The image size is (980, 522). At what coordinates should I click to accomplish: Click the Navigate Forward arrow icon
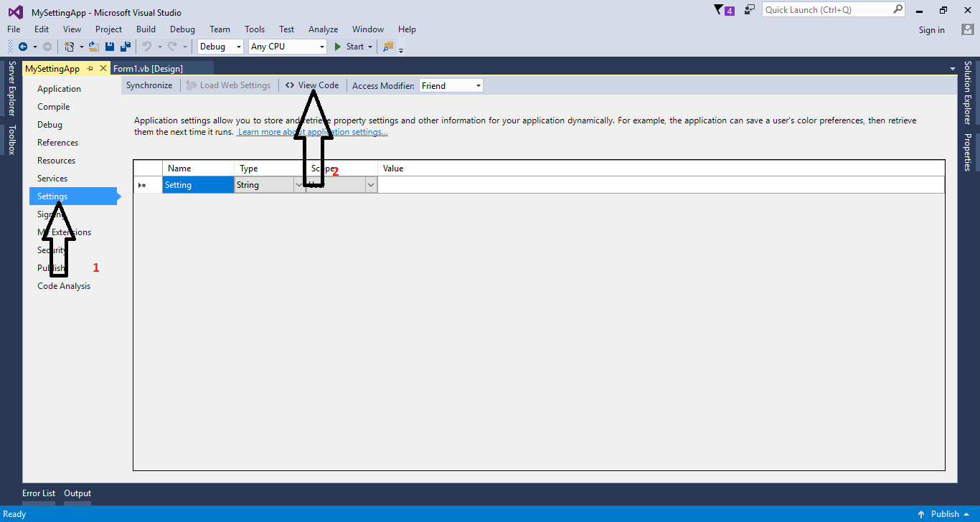tap(47, 47)
